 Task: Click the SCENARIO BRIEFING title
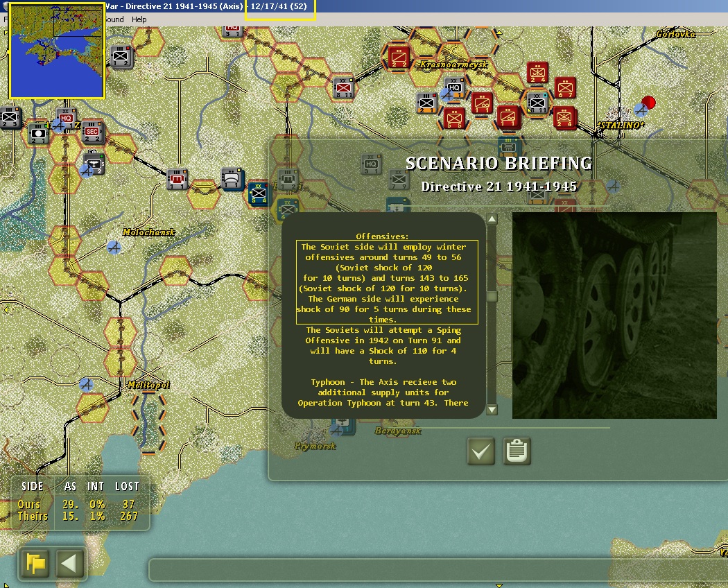[x=499, y=163]
